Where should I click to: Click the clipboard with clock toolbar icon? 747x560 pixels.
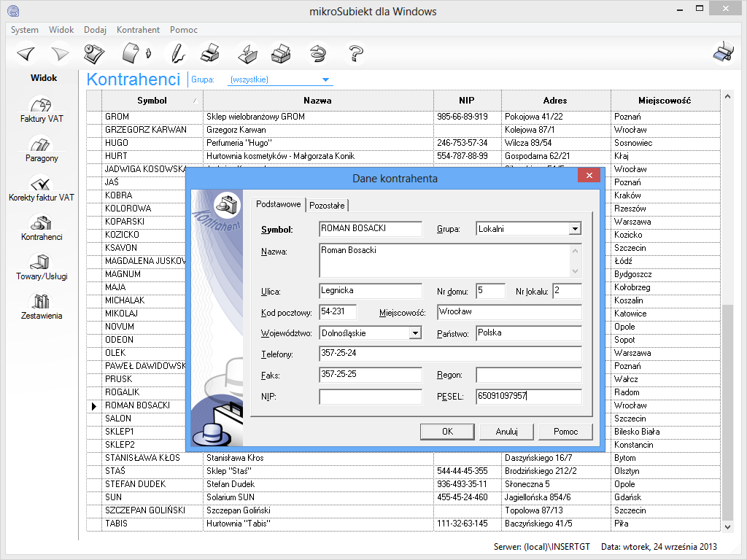[94, 53]
